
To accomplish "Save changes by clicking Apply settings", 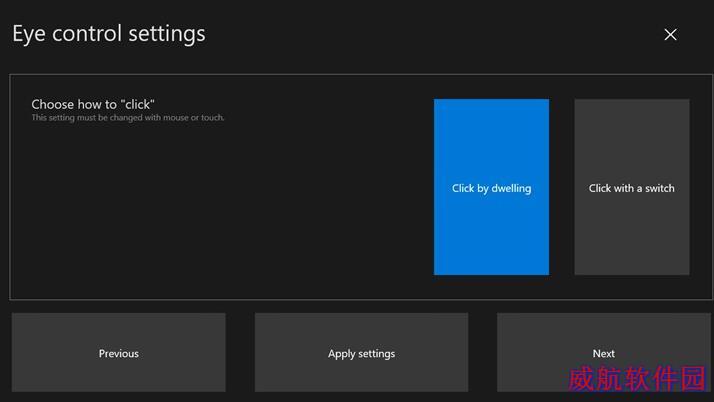I will pos(361,353).
